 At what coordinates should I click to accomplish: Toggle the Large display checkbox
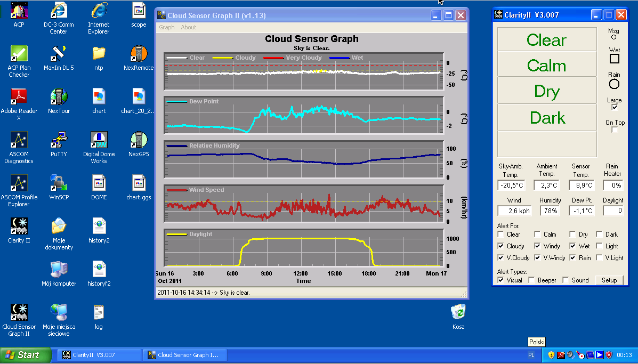click(x=615, y=107)
